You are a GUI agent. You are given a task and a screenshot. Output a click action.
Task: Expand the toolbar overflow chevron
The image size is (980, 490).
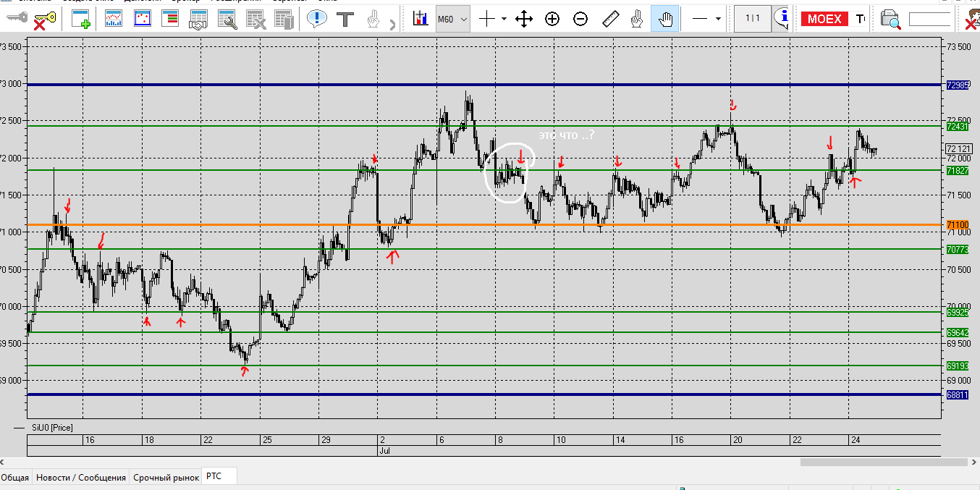click(394, 25)
